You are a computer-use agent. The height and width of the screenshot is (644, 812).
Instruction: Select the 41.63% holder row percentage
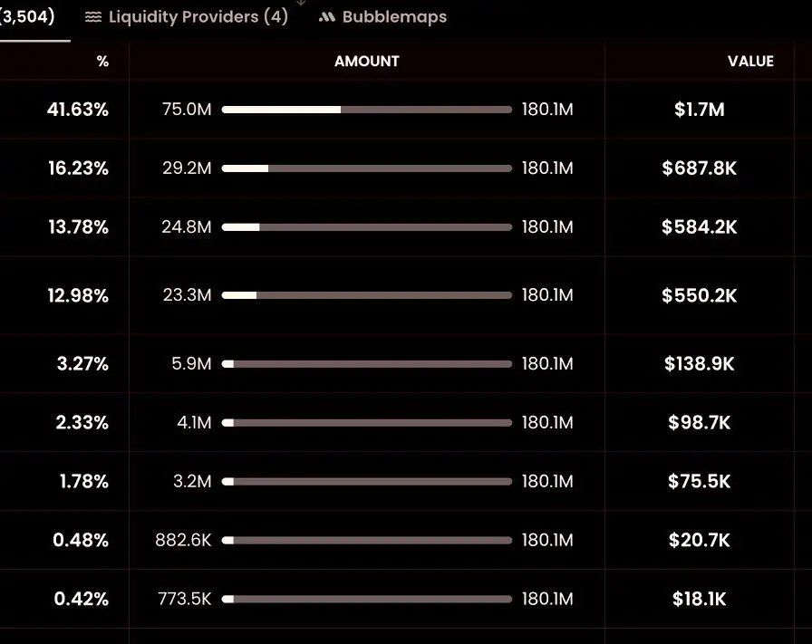click(78, 110)
